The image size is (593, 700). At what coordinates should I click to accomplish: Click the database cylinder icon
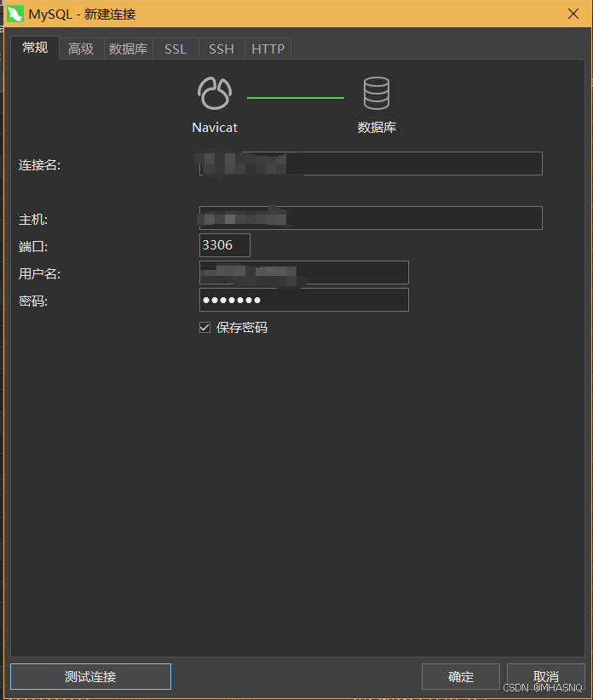[x=377, y=94]
